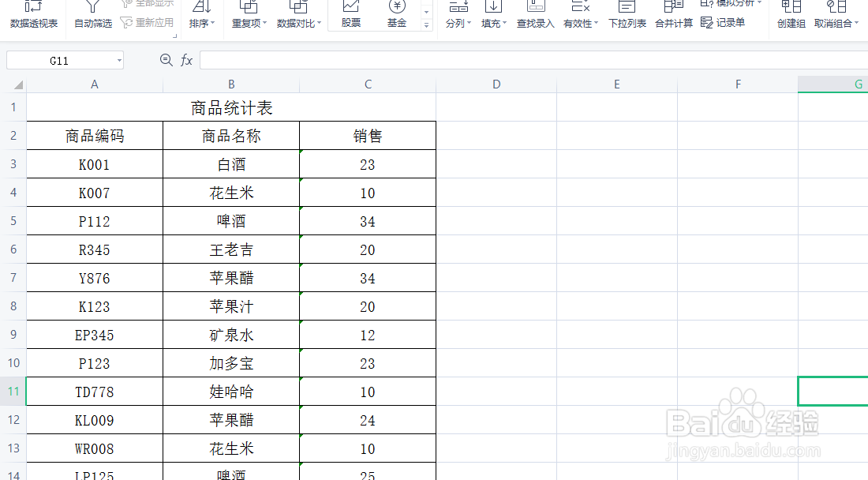Screen dimensions: 868x480
Task: Insert a PivotTable (数据透视表)
Action: [x=32, y=16]
